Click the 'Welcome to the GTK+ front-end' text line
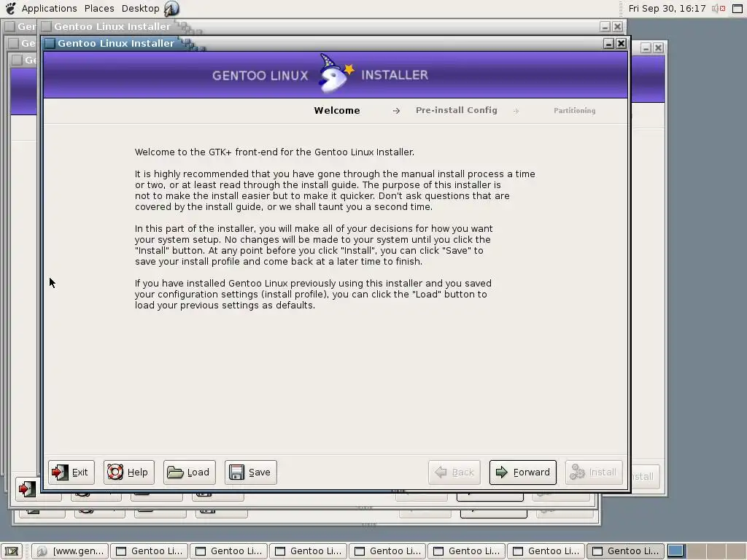The width and height of the screenshot is (747, 560). pos(274,152)
